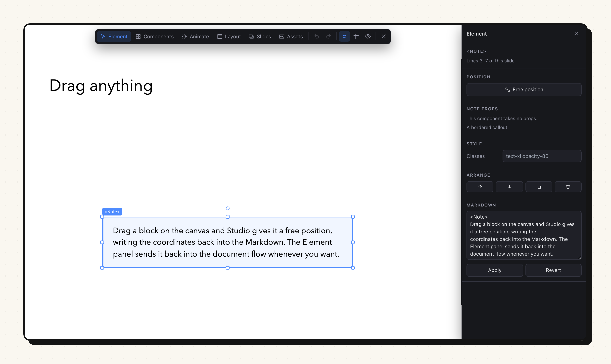
Task: Move element up with arrow button
Action: (x=480, y=187)
